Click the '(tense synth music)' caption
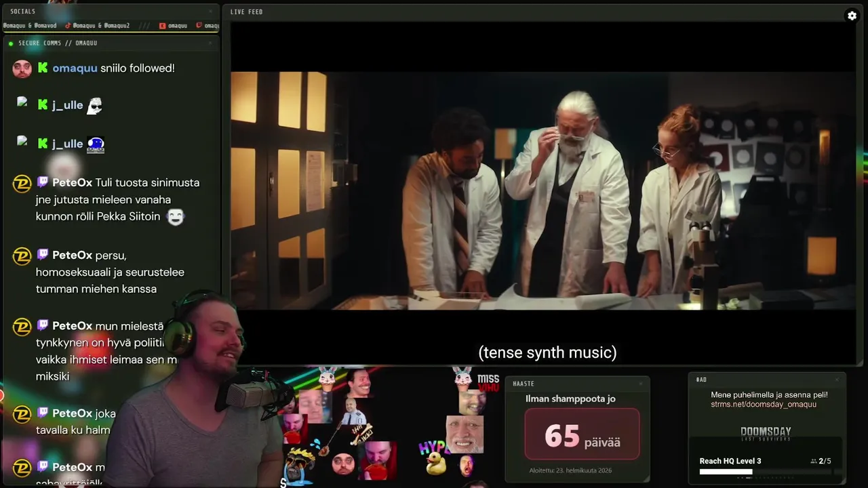Image resolution: width=868 pixels, height=488 pixels. coord(547,352)
